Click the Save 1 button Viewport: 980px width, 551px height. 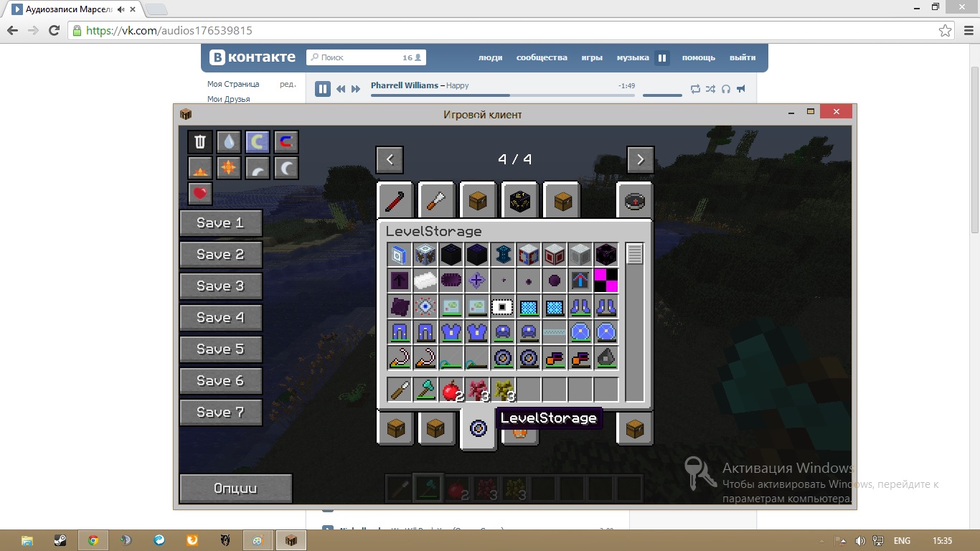click(x=220, y=223)
